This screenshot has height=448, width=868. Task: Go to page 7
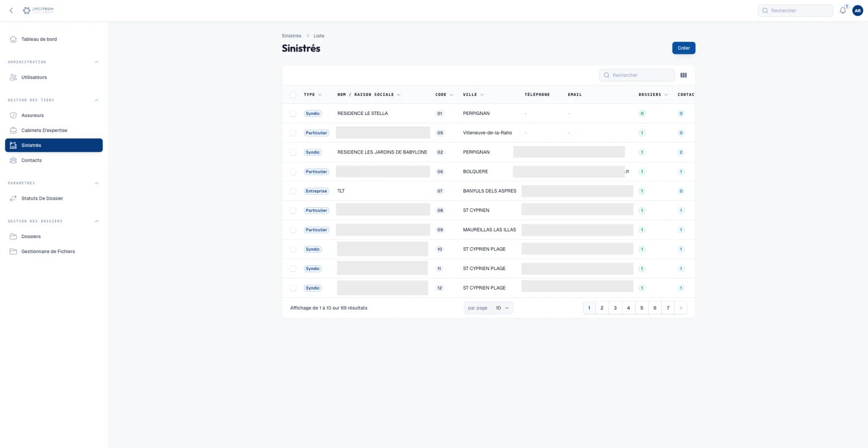point(668,308)
